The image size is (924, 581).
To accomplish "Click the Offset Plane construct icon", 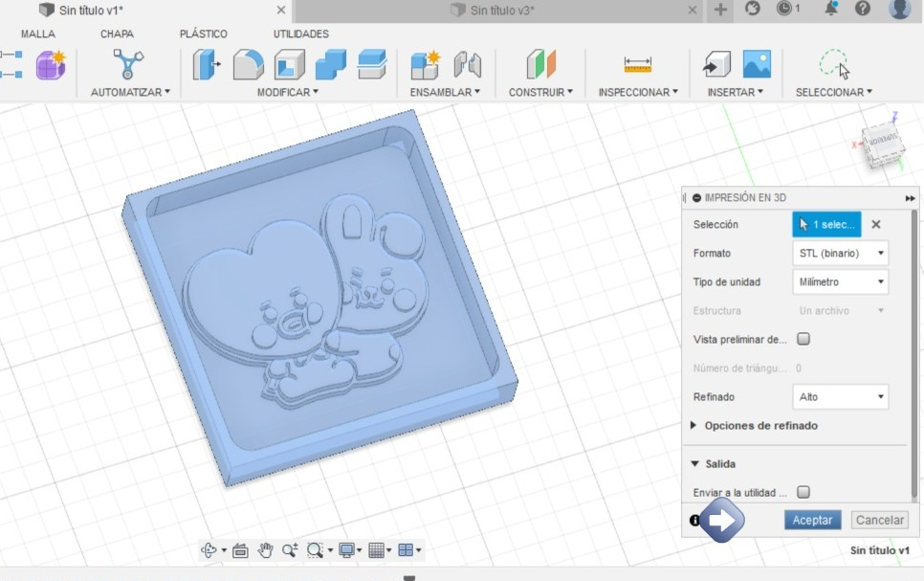I will [x=541, y=64].
